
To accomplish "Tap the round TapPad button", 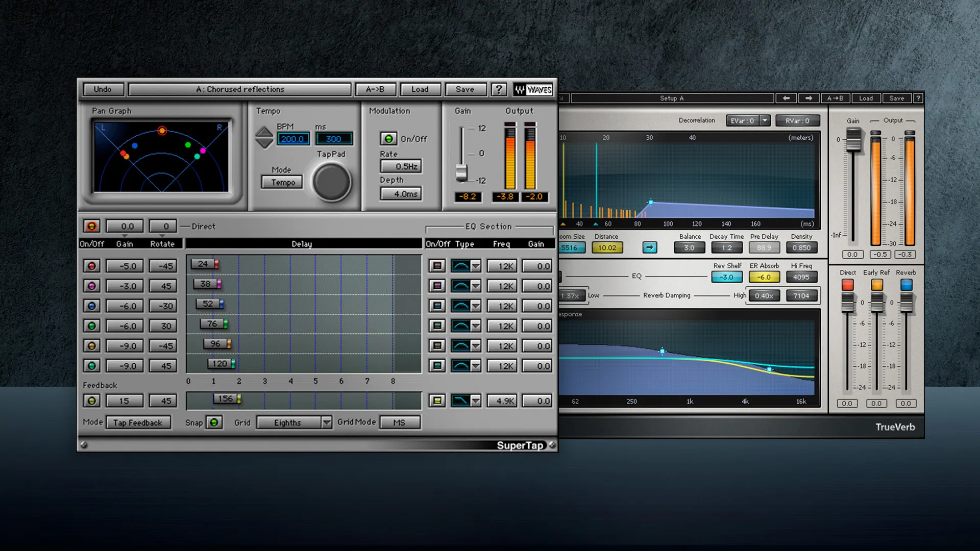I will pyautogui.click(x=332, y=182).
